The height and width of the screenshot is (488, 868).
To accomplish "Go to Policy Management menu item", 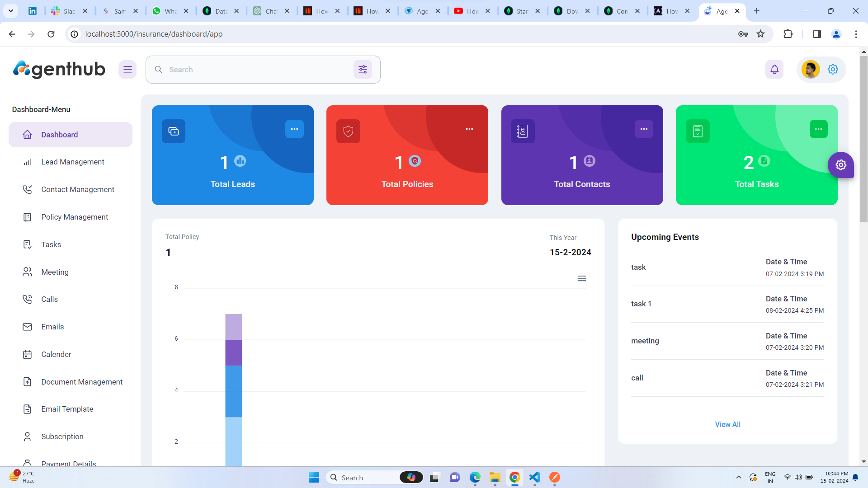I will coord(75,217).
